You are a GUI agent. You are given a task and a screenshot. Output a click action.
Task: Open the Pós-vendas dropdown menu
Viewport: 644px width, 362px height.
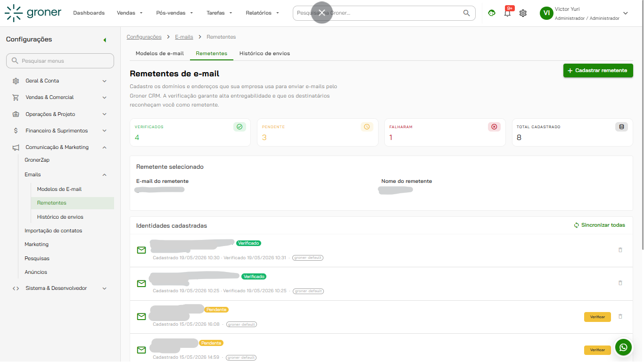[174, 13]
